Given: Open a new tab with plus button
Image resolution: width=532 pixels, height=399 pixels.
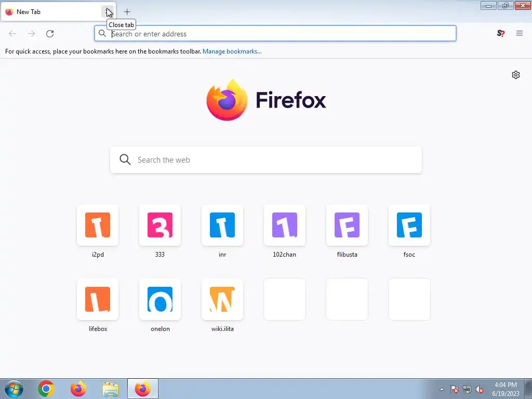Looking at the screenshot, I should pyautogui.click(x=127, y=12).
